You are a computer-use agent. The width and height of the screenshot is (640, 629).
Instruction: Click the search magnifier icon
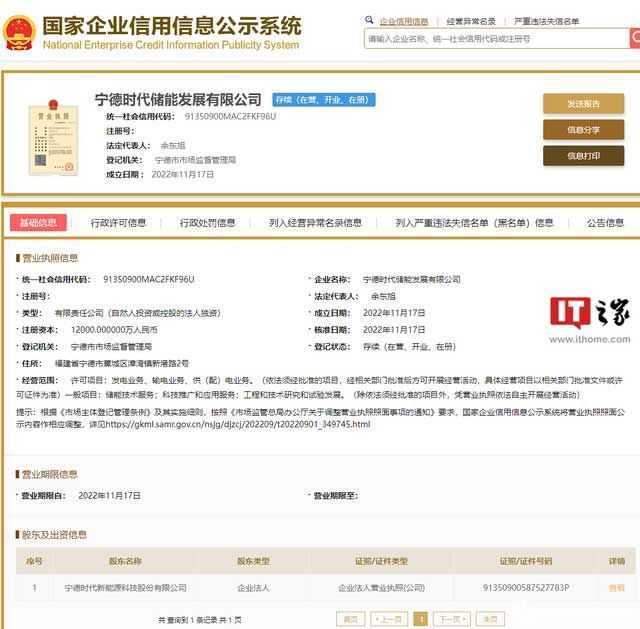click(369, 20)
